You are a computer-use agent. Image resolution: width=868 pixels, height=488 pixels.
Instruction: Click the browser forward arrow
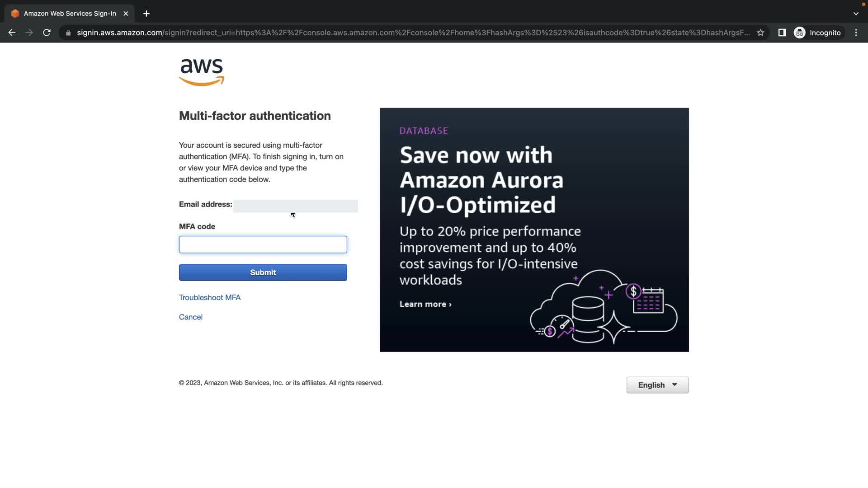tap(29, 33)
